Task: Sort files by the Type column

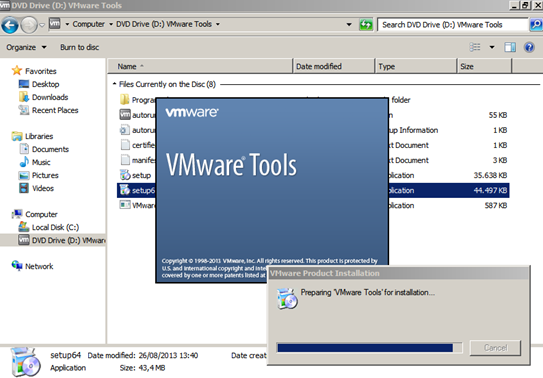Action: [x=416, y=66]
